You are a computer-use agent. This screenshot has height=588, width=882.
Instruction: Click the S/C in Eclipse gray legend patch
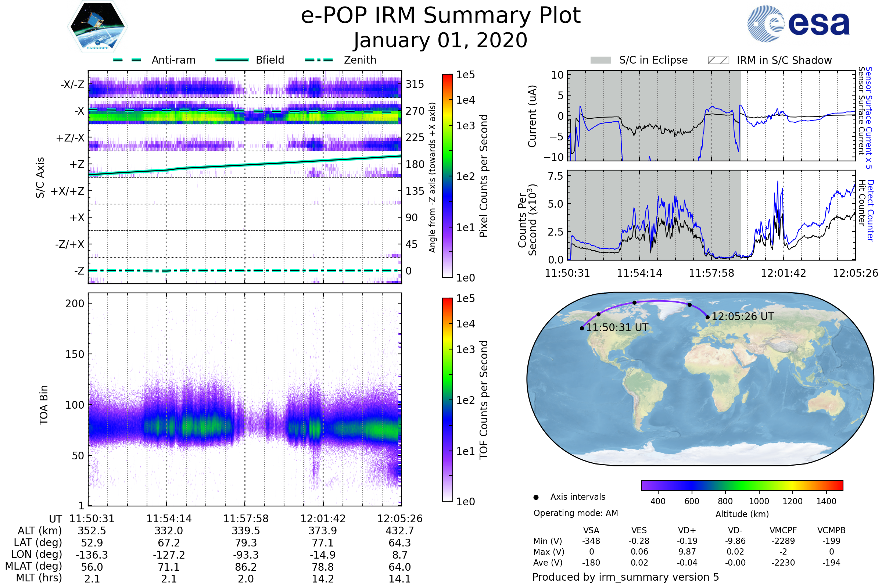(600, 60)
